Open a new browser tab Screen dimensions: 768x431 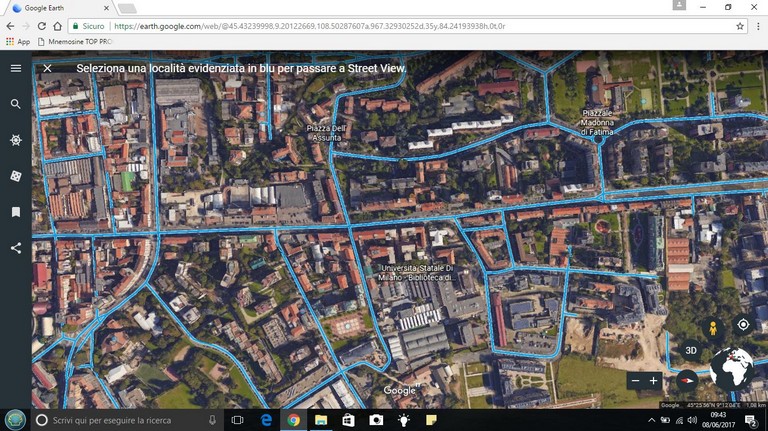127,8
